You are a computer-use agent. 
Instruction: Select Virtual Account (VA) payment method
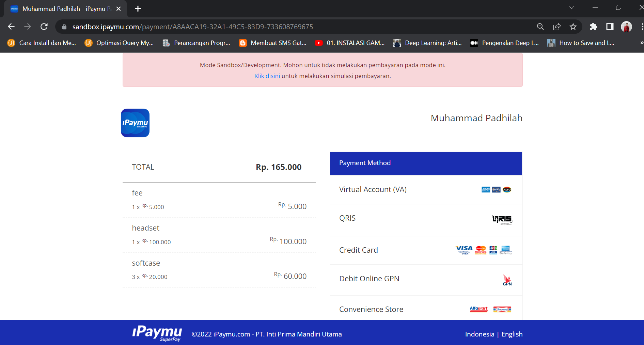point(426,190)
